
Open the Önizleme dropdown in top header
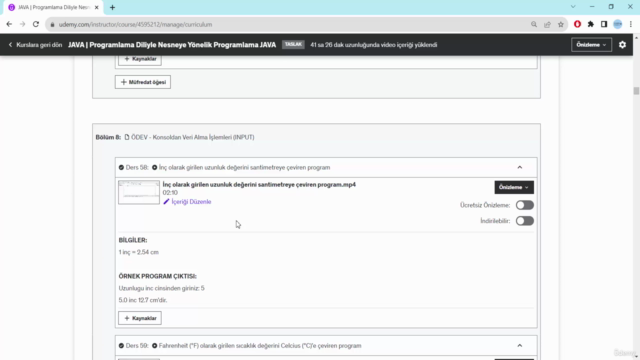click(591, 45)
